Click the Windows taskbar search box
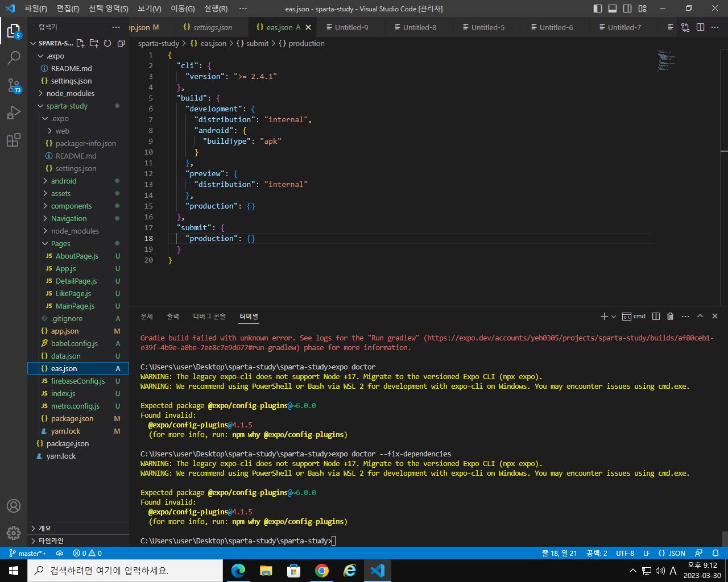 (x=125, y=571)
